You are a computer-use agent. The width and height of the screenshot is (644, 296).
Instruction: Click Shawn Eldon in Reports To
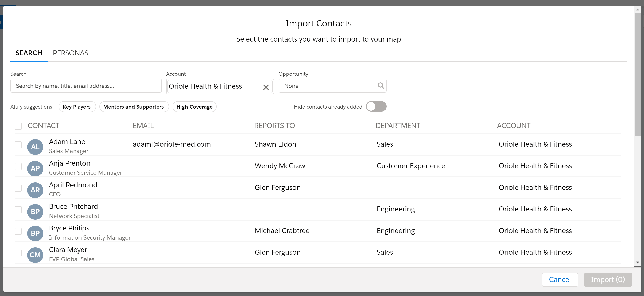275,144
